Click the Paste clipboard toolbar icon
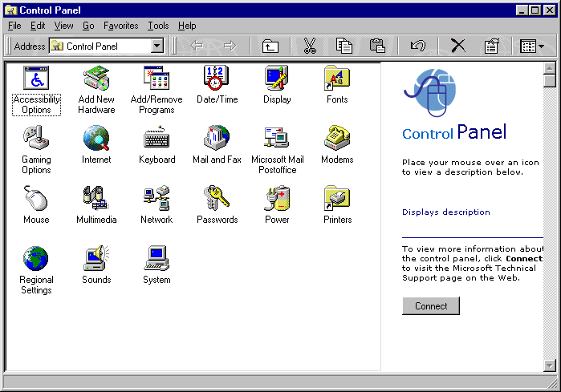561x392 pixels. click(x=377, y=46)
